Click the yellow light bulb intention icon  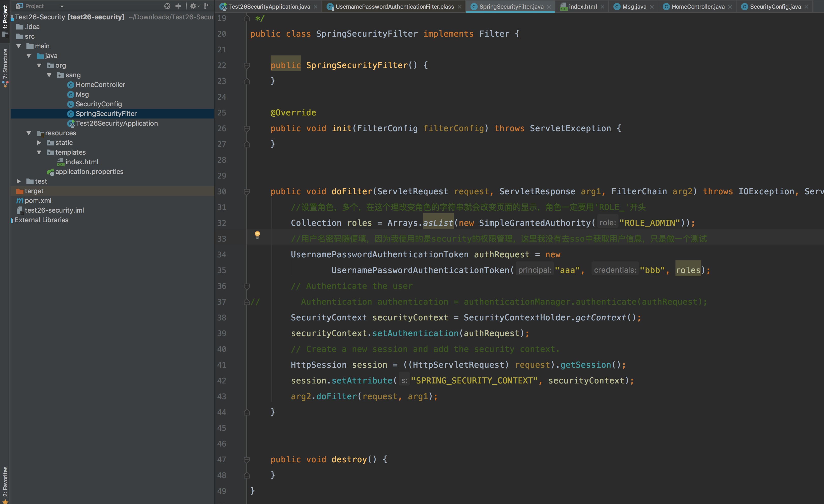(257, 235)
